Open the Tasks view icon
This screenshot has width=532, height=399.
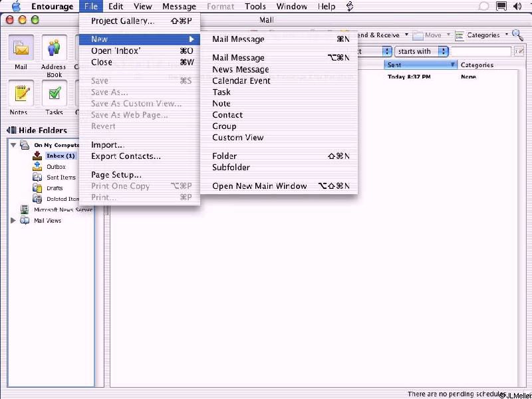54,93
